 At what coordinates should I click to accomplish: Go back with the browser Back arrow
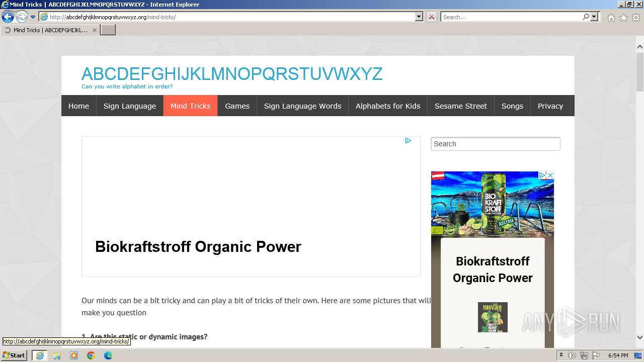(8, 17)
